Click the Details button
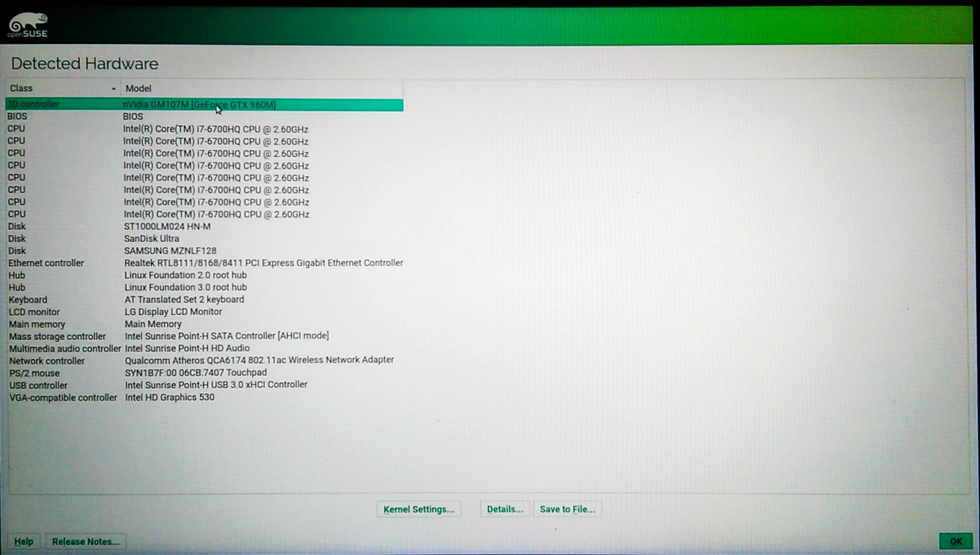Screen dimensions: 980x555 (505, 509)
